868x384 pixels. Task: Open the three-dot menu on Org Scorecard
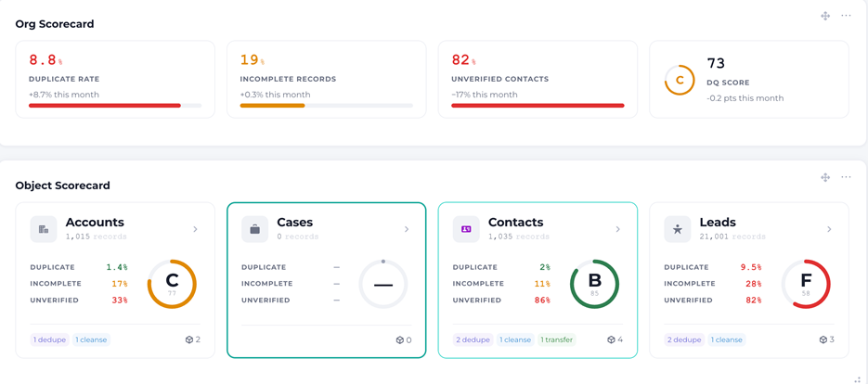[846, 16]
